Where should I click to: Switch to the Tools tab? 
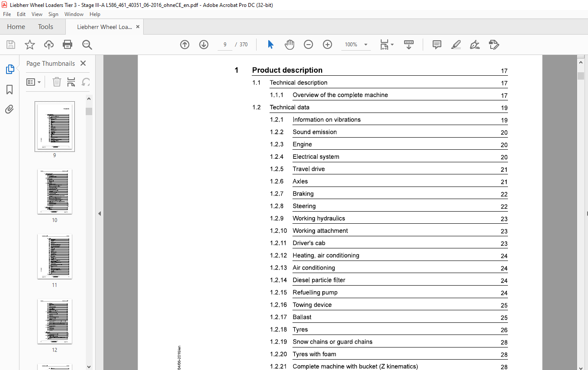pyautogui.click(x=45, y=27)
